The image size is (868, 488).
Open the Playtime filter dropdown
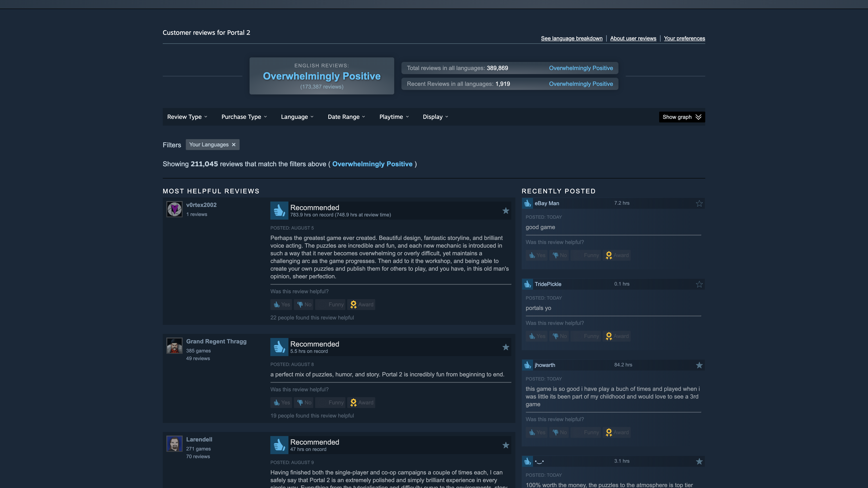tap(394, 117)
